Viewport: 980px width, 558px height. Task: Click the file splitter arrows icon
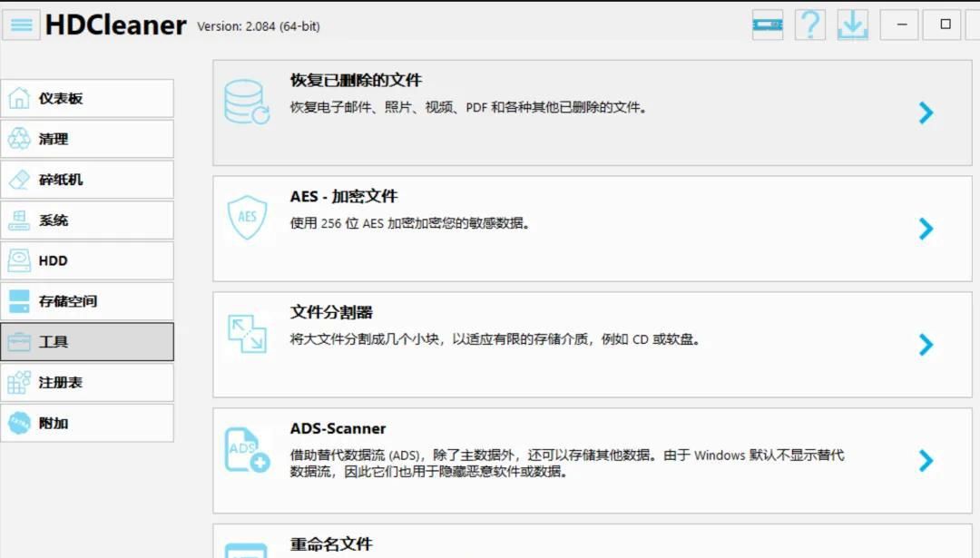[247, 334]
